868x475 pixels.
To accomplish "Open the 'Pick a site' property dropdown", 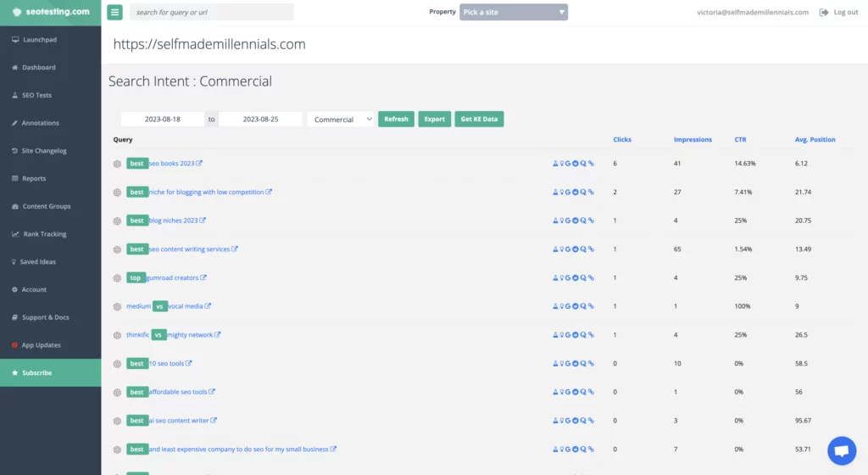I will tap(513, 12).
